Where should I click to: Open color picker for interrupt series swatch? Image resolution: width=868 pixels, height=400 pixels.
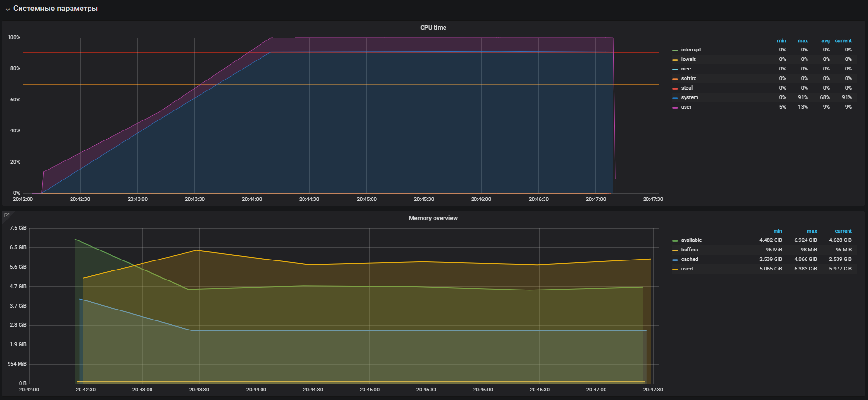click(675, 50)
